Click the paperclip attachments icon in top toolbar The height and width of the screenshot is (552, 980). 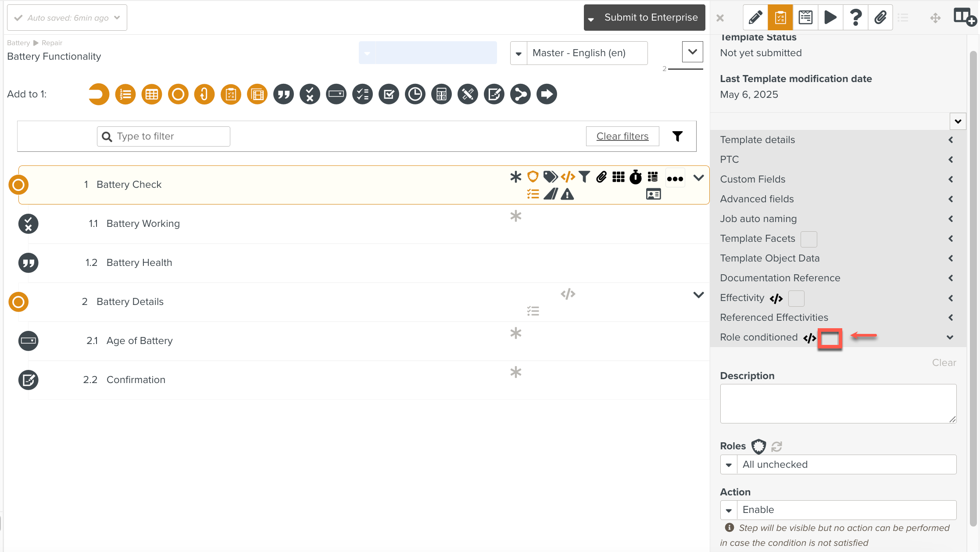[x=880, y=18]
